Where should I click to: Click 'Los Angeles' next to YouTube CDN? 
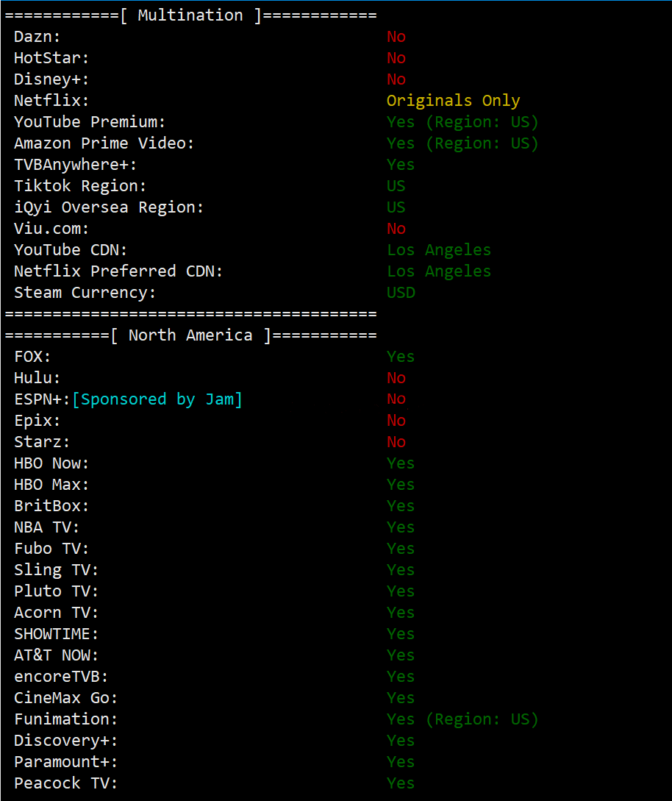[x=439, y=250]
